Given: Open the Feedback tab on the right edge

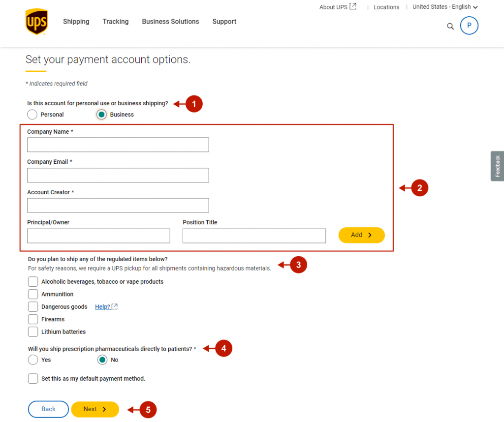Looking at the screenshot, I should click(497, 166).
